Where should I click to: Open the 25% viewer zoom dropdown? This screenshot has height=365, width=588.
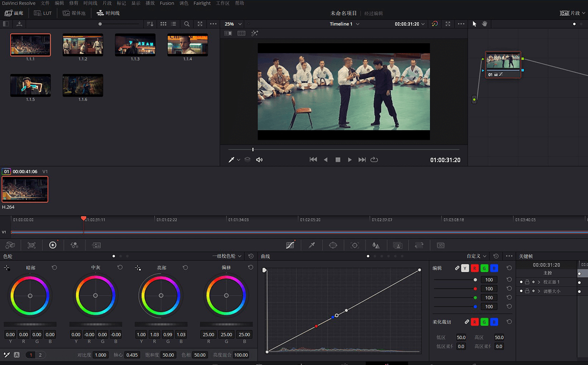(x=233, y=24)
